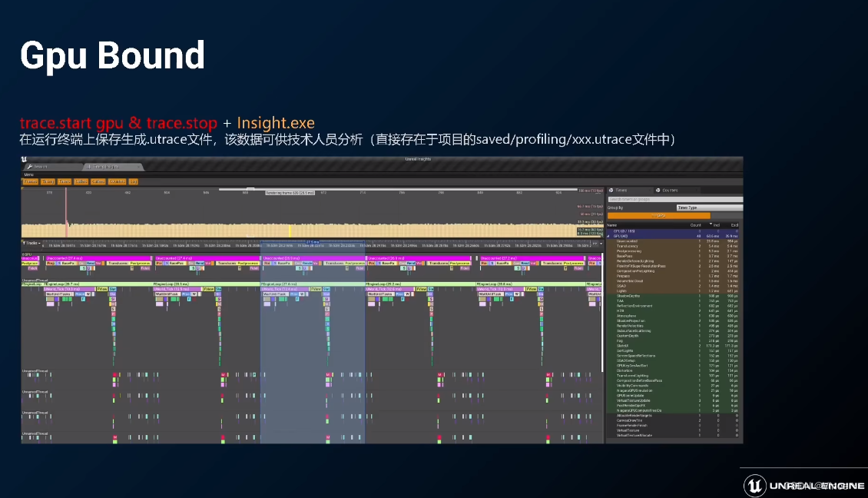Select the Translucency timer row
This screenshot has height=498, width=868.
[674, 246]
